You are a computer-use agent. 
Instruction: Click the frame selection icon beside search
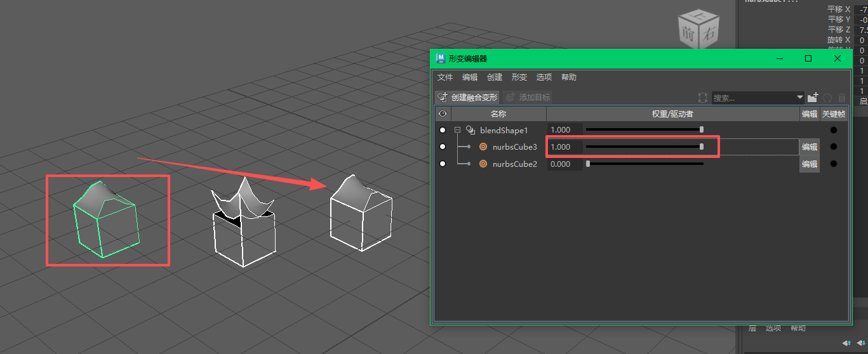pos(703,98)
